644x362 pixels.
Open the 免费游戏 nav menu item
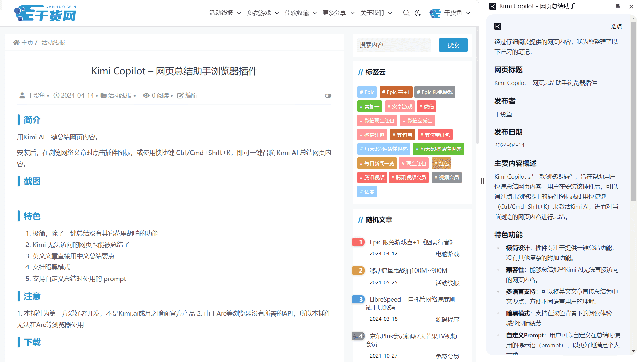259,13
